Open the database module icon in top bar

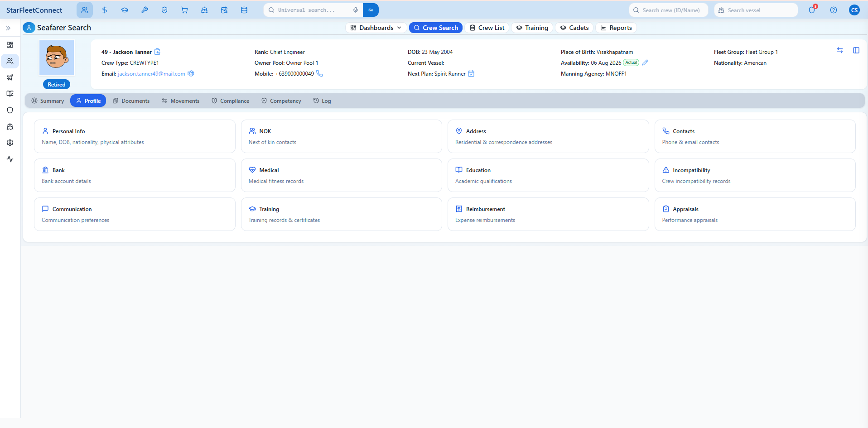[244, 10]
